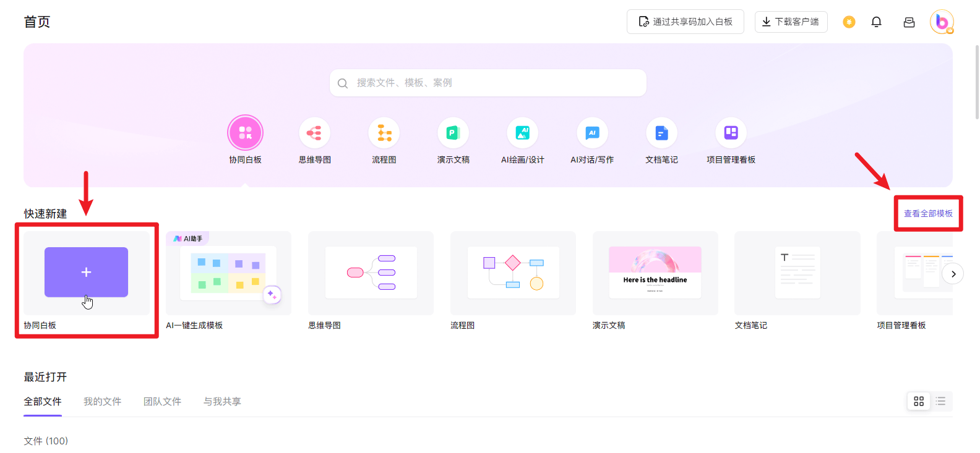980x453 pixels.
Task: Choose the 流程图 category icon
Action: click(x=384, y=133)
